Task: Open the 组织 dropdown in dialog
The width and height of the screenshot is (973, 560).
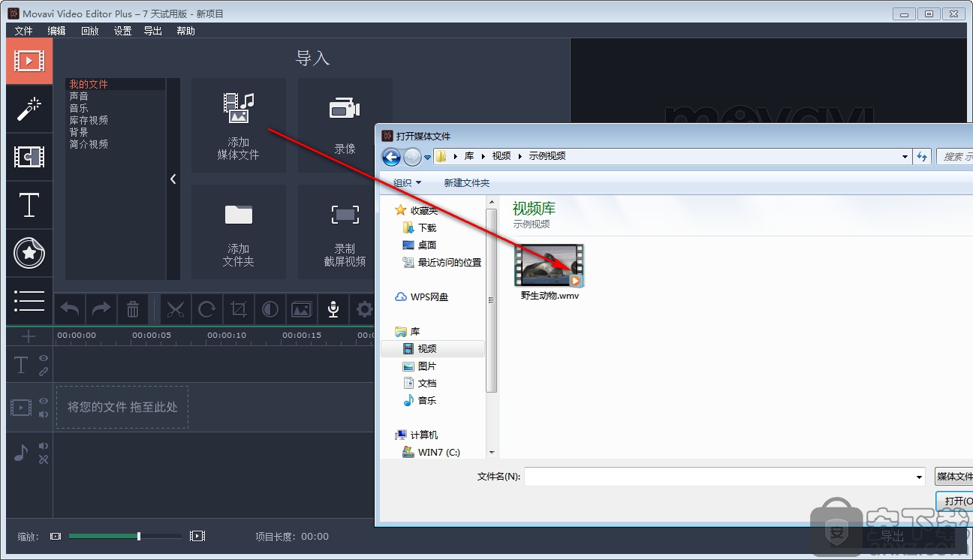Action: [x=408, y=183]
